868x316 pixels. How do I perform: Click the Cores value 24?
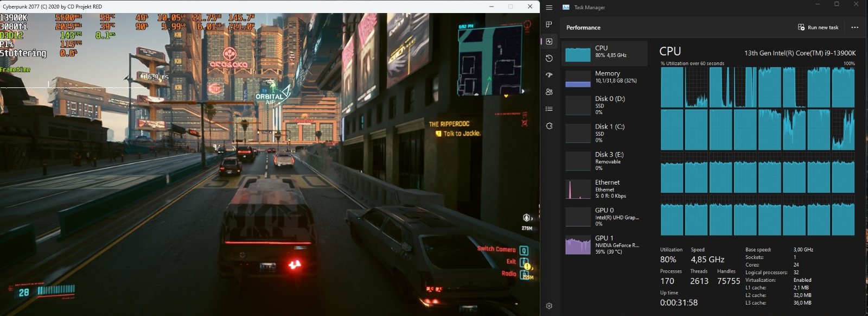[796, 265]
